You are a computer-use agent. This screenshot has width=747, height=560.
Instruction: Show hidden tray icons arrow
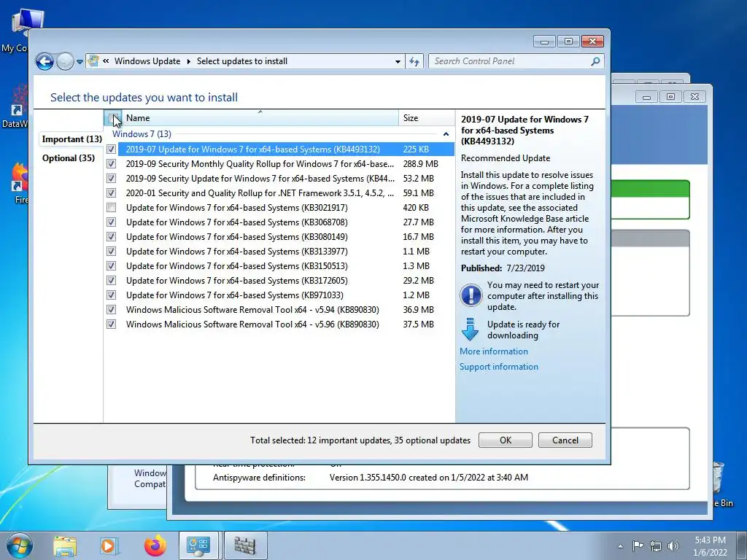(620, 546)
